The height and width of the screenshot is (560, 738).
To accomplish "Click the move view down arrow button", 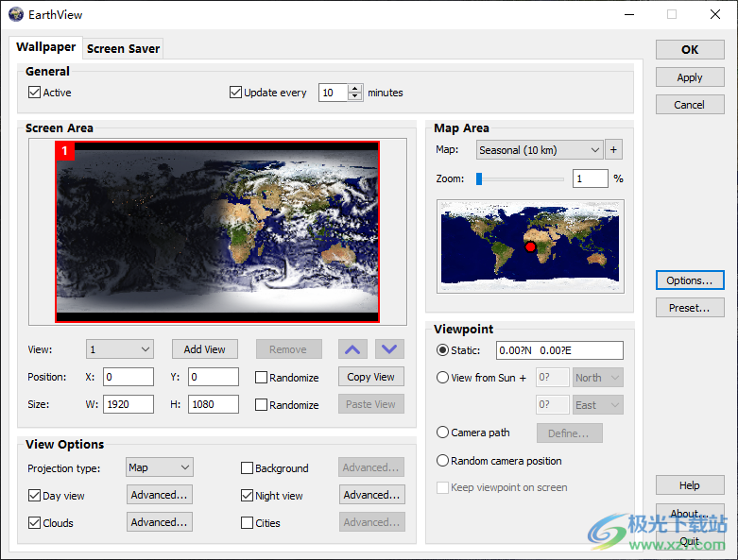I will tap(389, 349).
